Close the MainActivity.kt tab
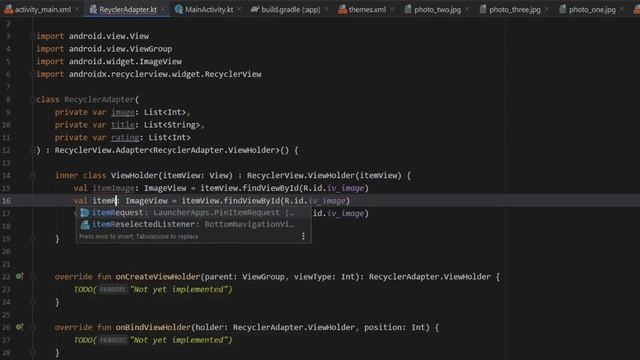 pyautogui.click(x=239, y=9)
